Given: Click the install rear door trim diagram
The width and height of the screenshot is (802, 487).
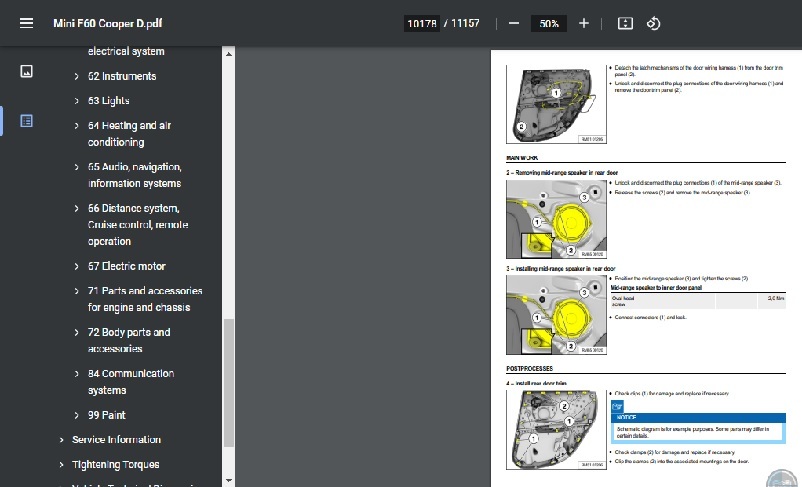Looking at the screenshot, I should point(556,430).
